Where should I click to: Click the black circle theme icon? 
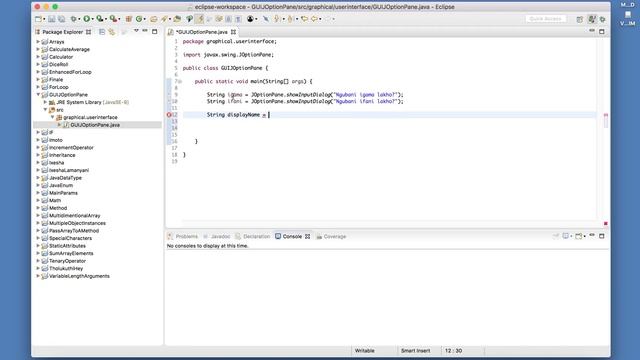(250, 19)
